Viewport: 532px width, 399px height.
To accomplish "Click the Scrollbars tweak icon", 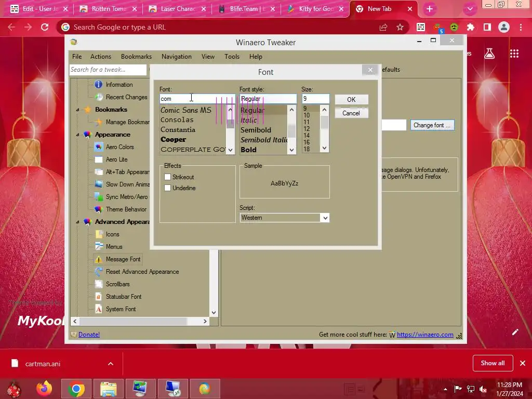I will tap(98, 284).
